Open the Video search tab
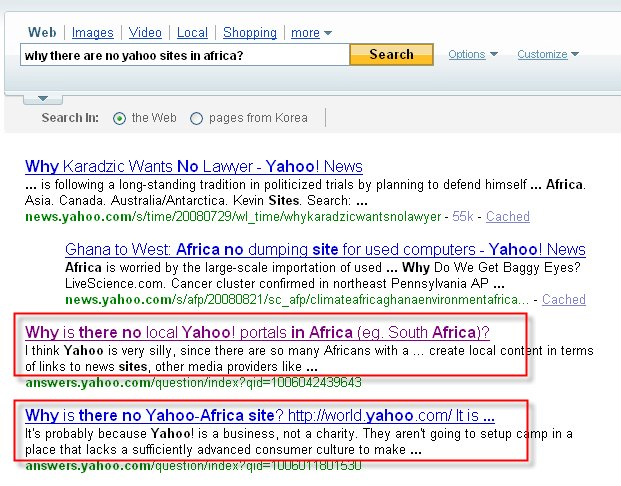 point(145,32)
